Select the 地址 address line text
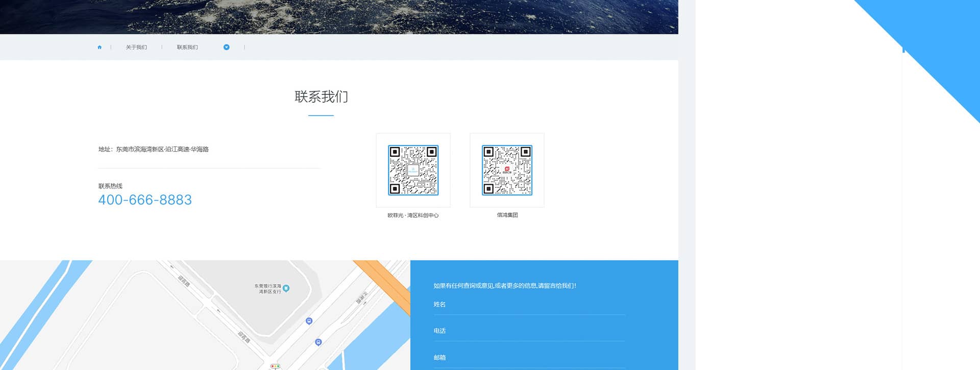 point(154,150)
